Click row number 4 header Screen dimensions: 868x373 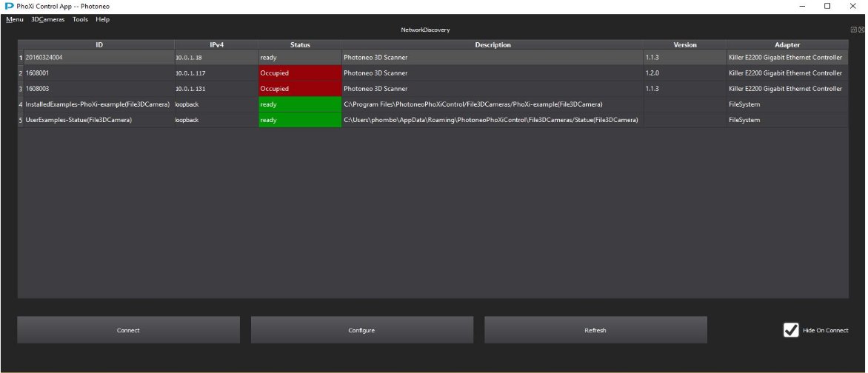(21, 104)
